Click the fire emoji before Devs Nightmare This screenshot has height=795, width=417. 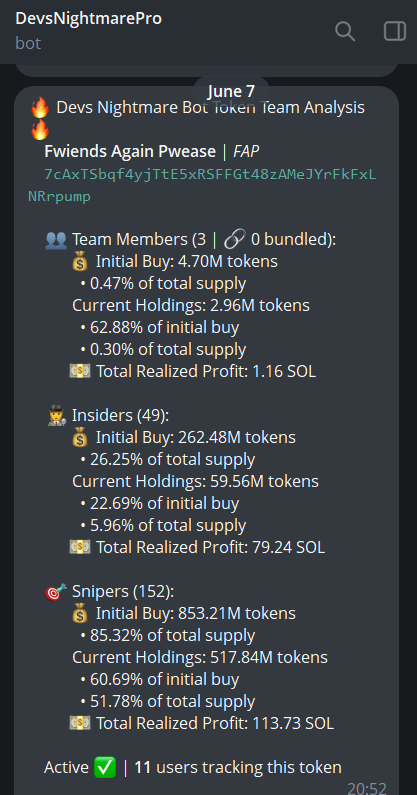(x=40, y=107)
